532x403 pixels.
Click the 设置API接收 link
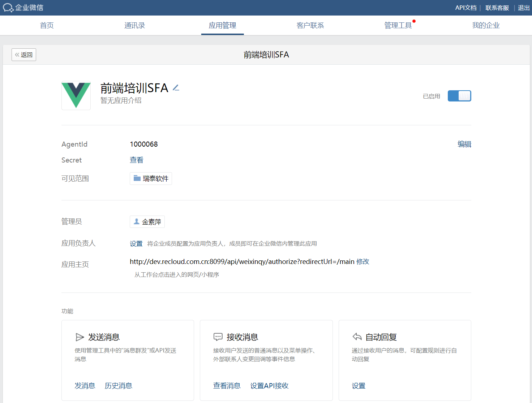(x=270, y=386)
